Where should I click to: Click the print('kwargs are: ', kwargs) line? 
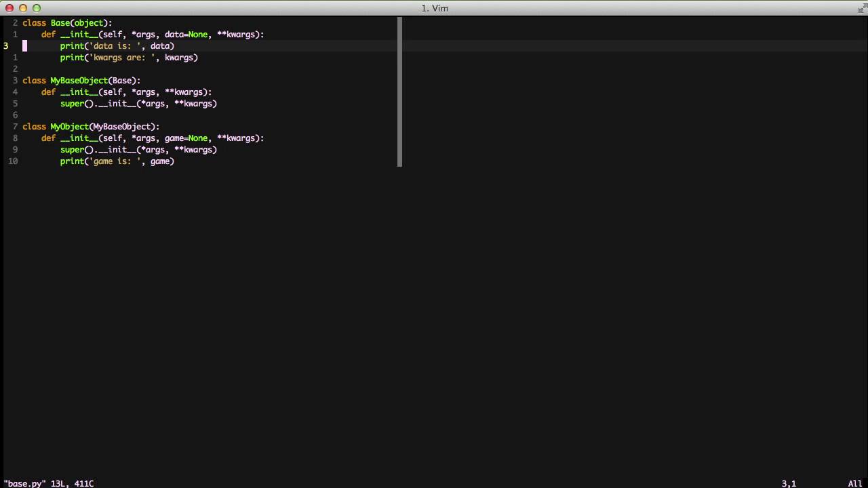click(x=129, y=58)
